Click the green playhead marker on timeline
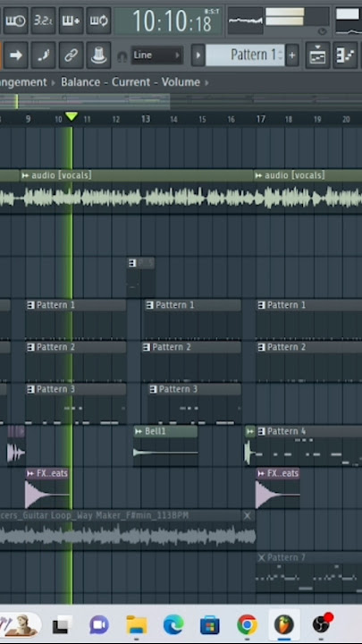Image resolution: width=362 pixels, height=644 pixels. [72, 116]
